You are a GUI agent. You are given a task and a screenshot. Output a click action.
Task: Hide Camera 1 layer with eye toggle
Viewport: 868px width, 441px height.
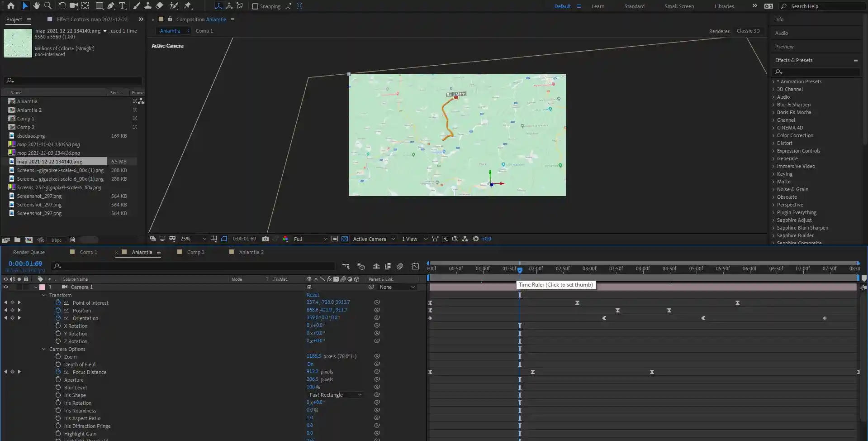click(x=6, y=287)
